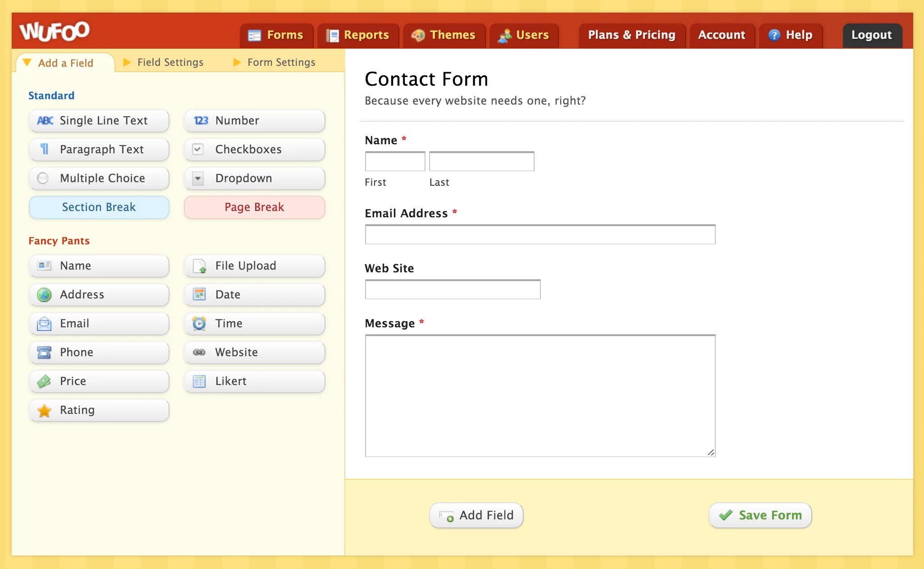Click the Add Field button icon
924x569 pixels.
[x=446, y=516]
